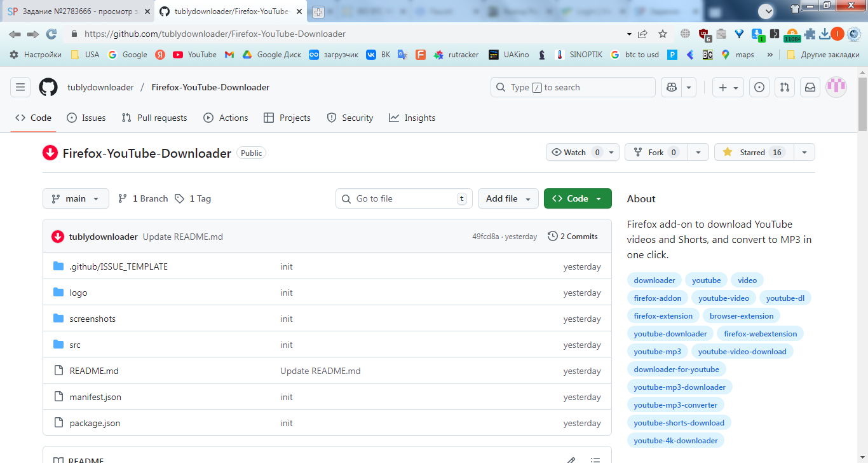View the 2 Commits history link

(573, 237)
